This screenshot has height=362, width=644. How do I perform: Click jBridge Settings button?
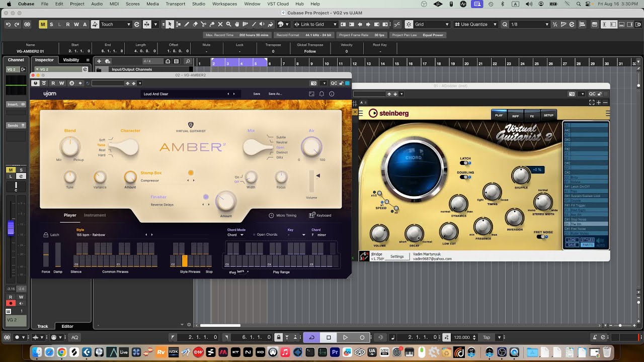coord(397,256)
